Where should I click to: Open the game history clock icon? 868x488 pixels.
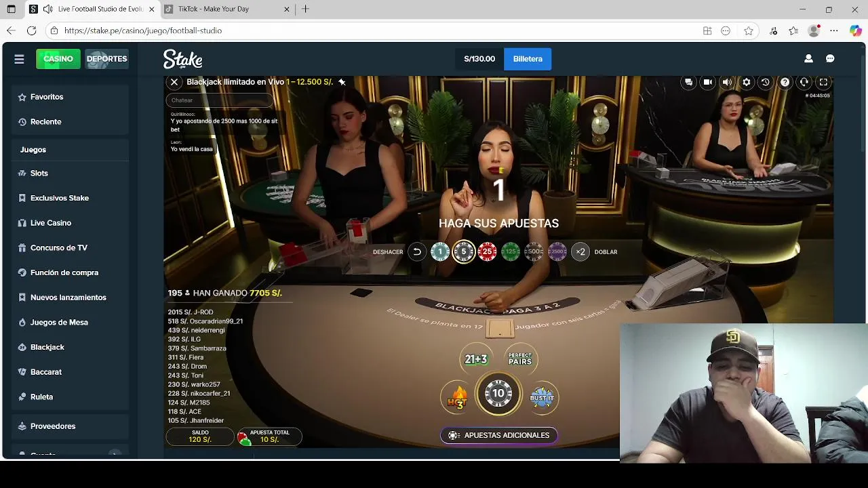coord(766,82)
